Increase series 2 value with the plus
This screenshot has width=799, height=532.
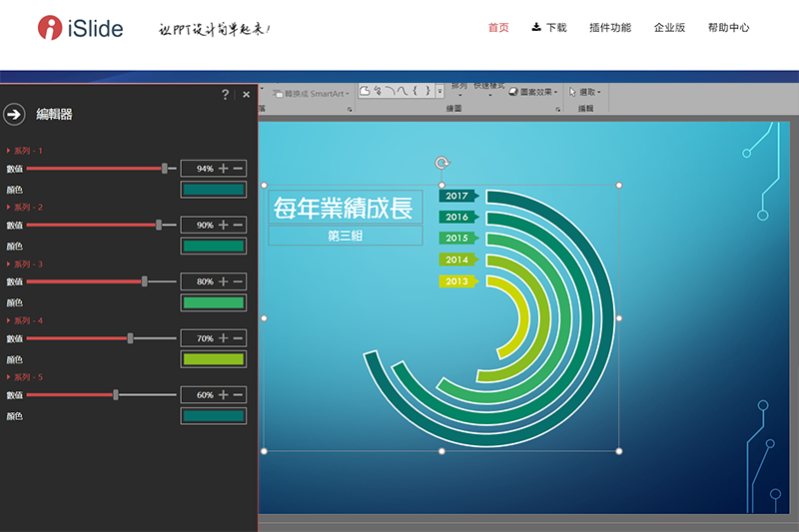point(223,225)
